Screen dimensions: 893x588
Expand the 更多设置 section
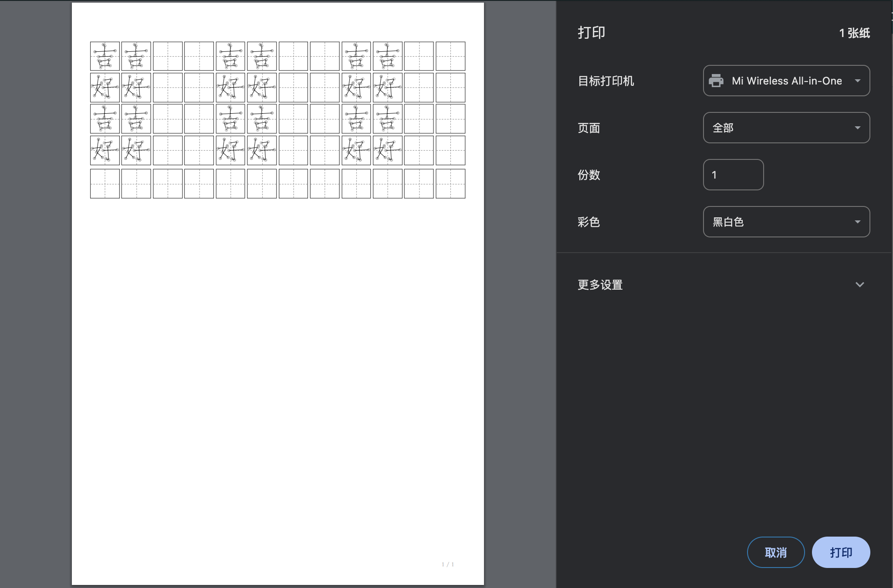599,284
